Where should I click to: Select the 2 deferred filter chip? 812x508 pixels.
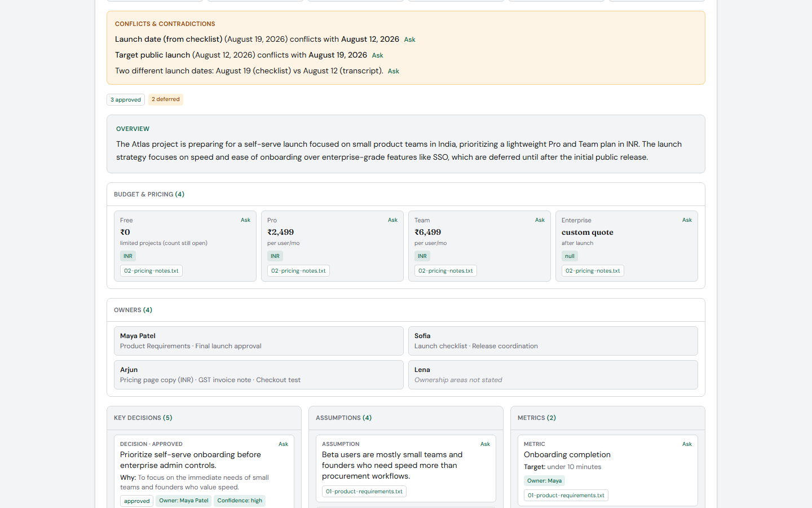(x=166, y=99)
